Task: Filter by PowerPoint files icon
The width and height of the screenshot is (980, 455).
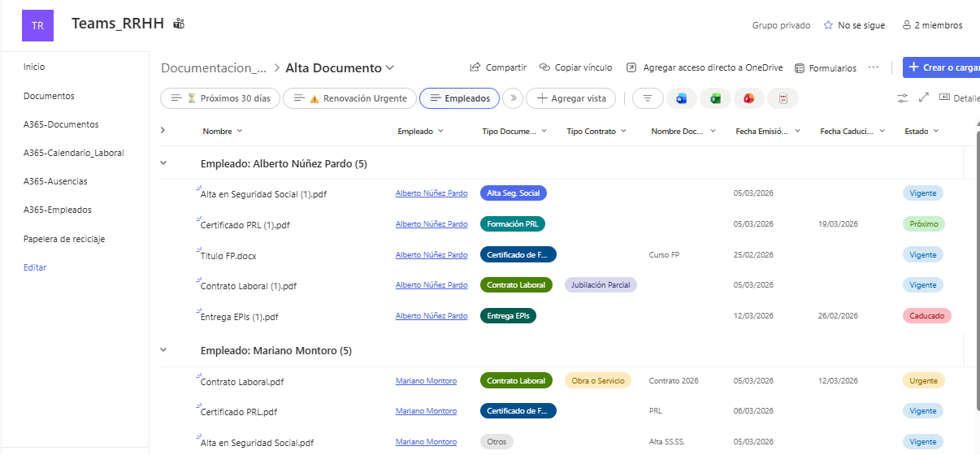Action: coord(749,98)
